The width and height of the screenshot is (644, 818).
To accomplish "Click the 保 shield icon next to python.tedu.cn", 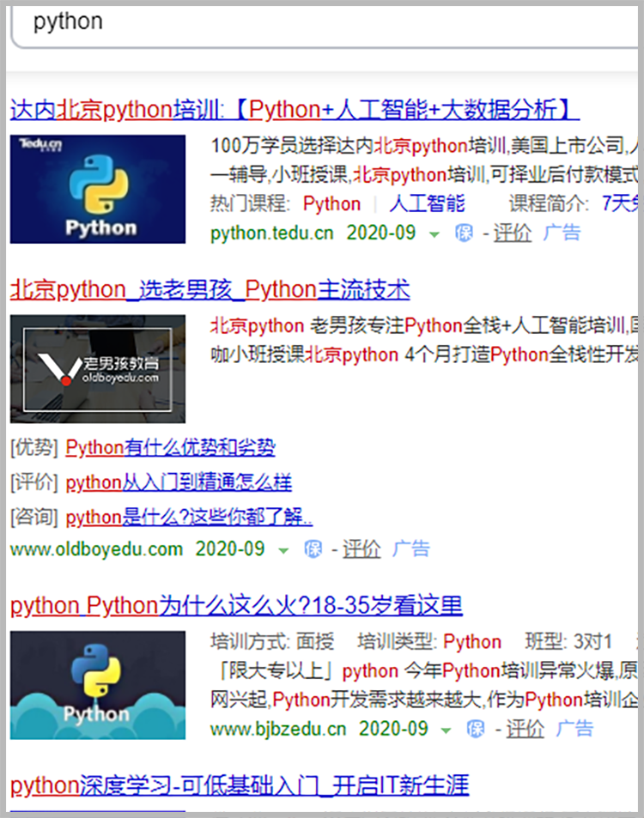I will (464, 233).
